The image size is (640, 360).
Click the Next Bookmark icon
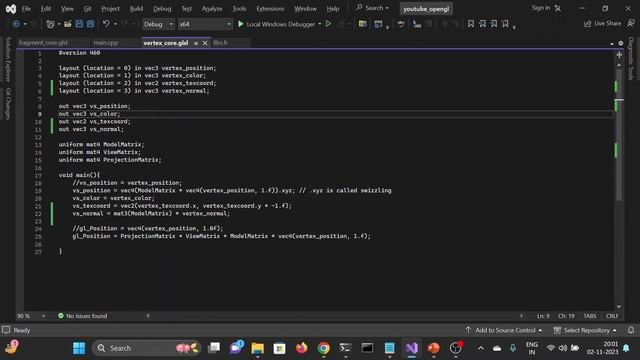(x=494, y=24)
